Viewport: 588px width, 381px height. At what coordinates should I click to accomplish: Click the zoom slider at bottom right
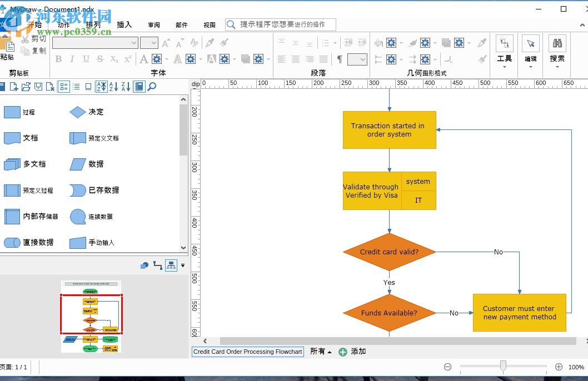503,367
